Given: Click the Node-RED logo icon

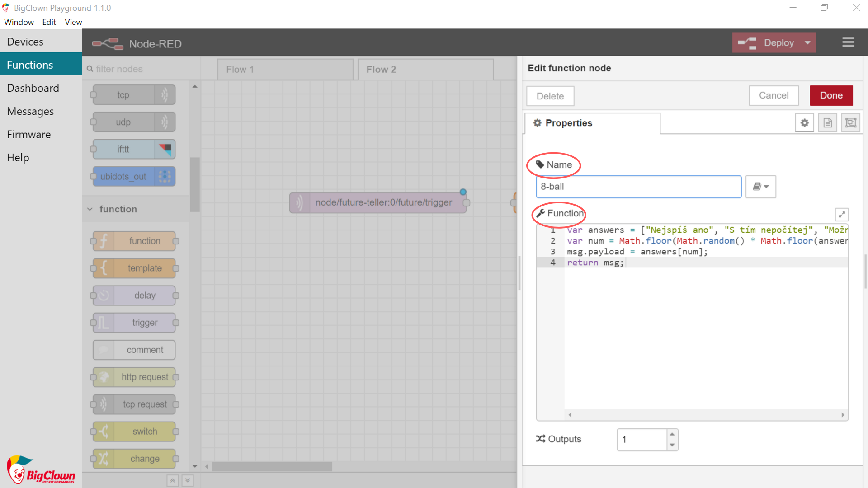Looking at the screenshot, I should 108,44.
